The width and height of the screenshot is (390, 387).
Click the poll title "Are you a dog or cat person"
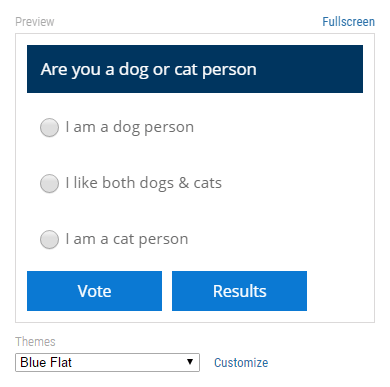pyautogui.click(x=149, y=69)
